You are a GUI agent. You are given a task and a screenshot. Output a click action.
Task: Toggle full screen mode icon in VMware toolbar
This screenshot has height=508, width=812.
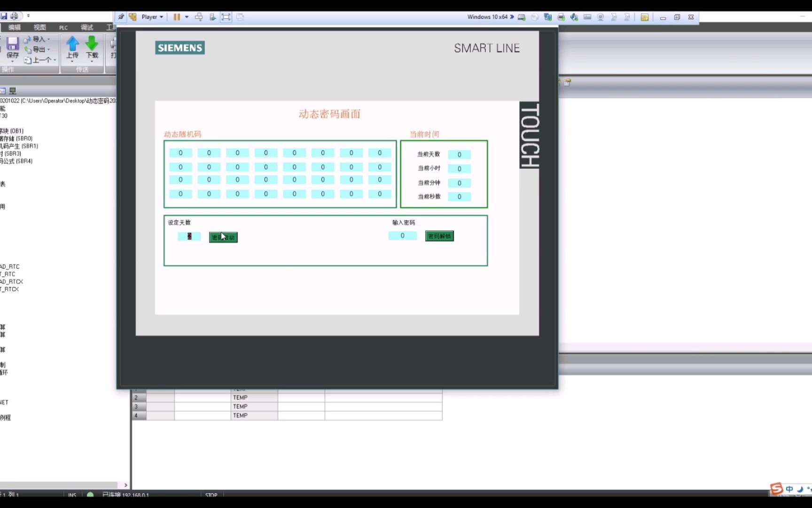(226, 17)
